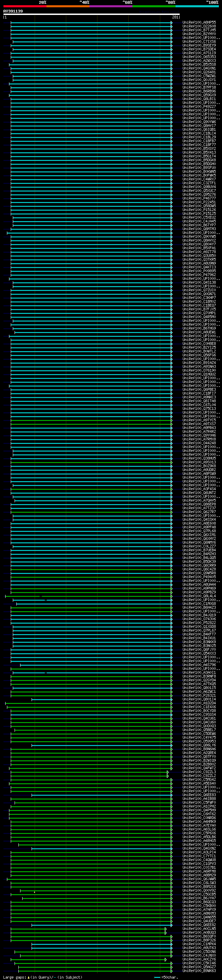This screenshot has width=222, height=980.
Task: Open hit UniRef100_B2YHY0
Action: pyautogui.click(x=199, y=34)
